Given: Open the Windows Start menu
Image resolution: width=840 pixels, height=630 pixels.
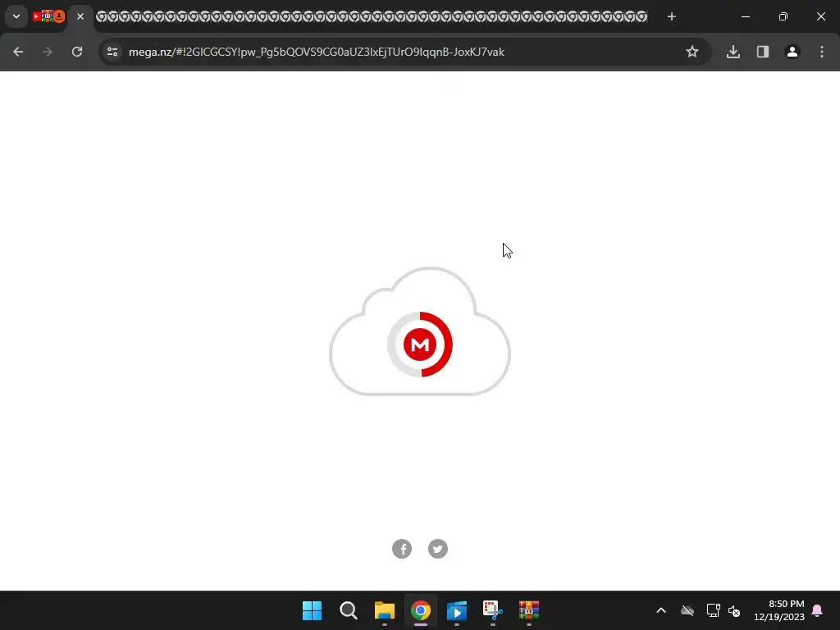Looking at the screenshot, I should [312, 610].
